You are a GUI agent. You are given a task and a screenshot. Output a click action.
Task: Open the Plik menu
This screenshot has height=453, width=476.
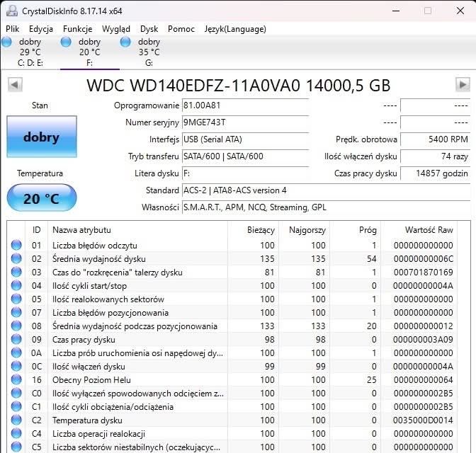tap(13, 29)
